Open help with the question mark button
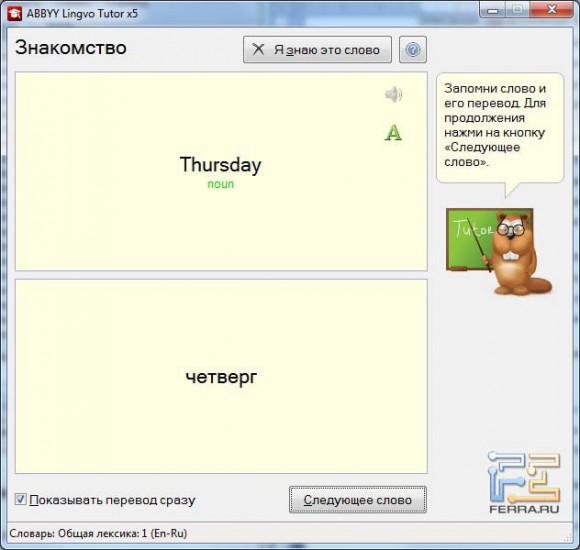Image resolution: width=580 pixels, height=550 pixels. [x=413, y=50]
